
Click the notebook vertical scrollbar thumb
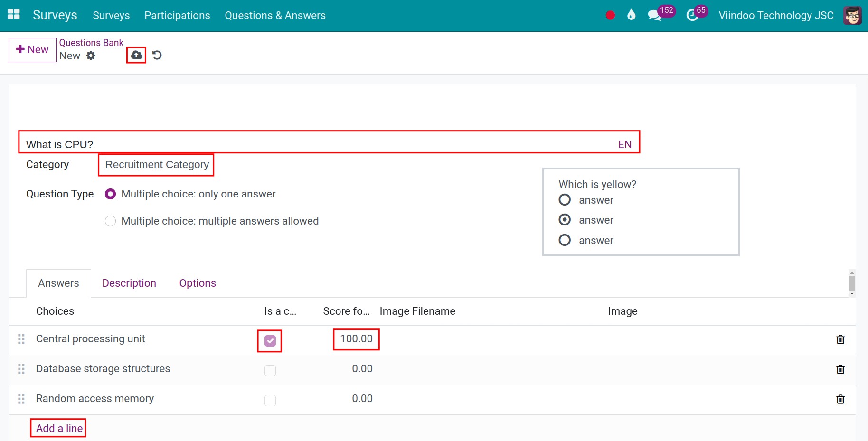[852, 283]
